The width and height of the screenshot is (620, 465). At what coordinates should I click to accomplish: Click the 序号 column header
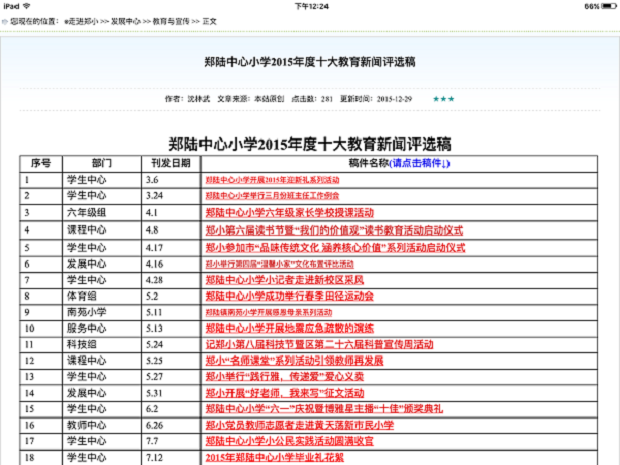(41, 163)
